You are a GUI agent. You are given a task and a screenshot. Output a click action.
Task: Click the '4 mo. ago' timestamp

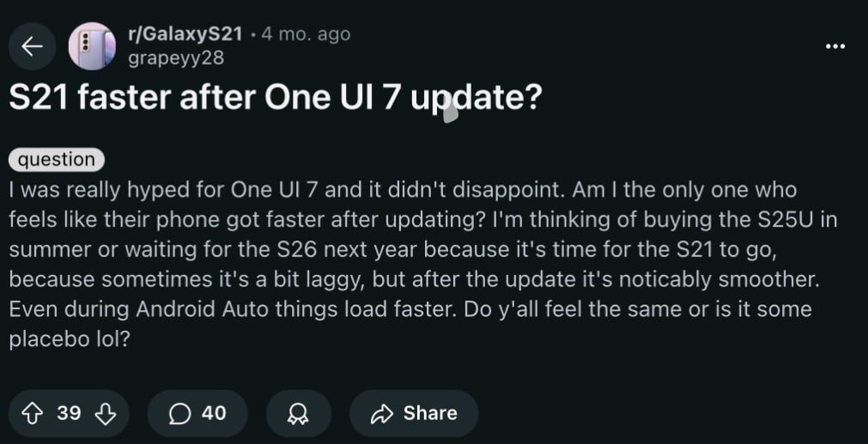307,34
